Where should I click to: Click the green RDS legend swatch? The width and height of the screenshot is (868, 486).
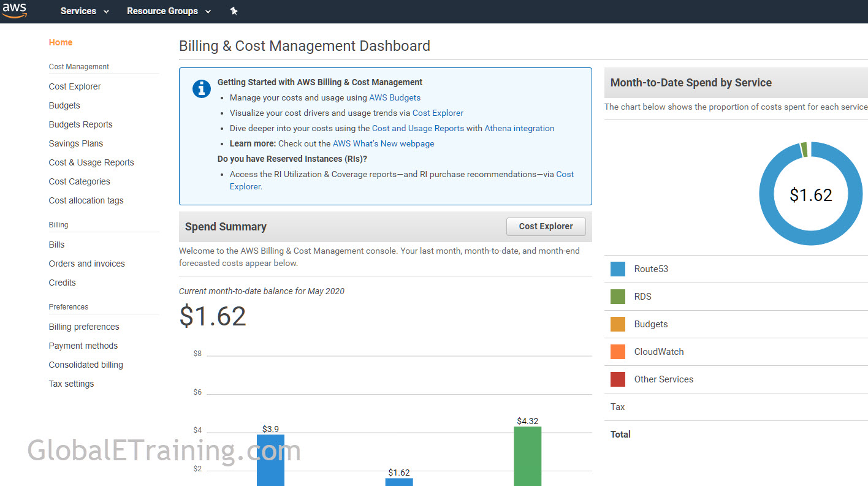[618, 297]
